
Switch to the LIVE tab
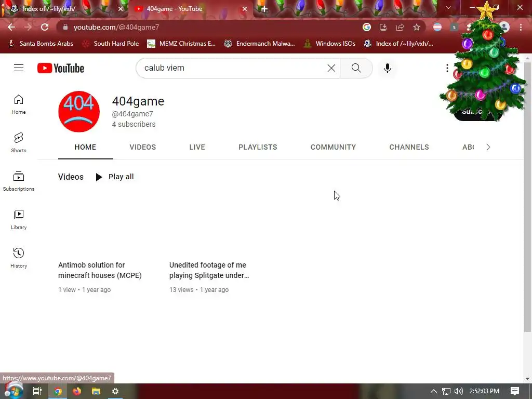click(x=197, y=147)
